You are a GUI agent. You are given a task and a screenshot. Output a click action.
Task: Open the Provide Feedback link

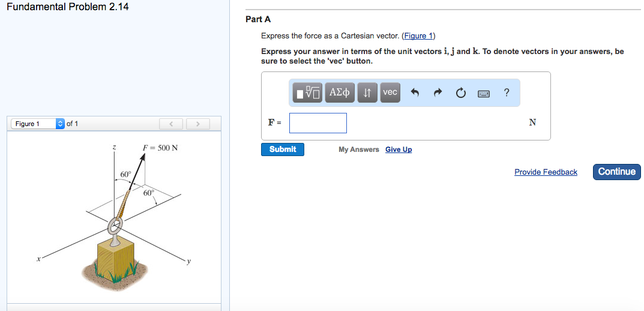pyautogui.click(x=546, y=172)
